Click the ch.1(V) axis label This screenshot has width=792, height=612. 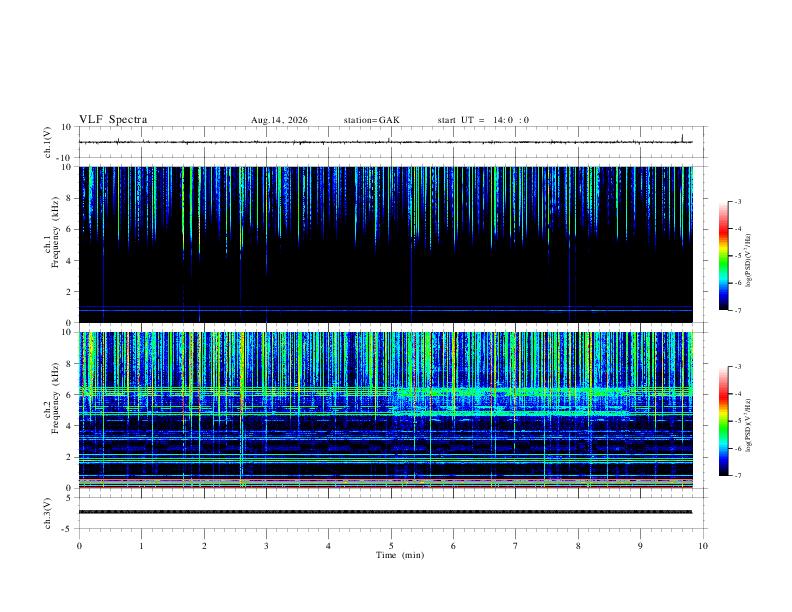coord(47,142)
